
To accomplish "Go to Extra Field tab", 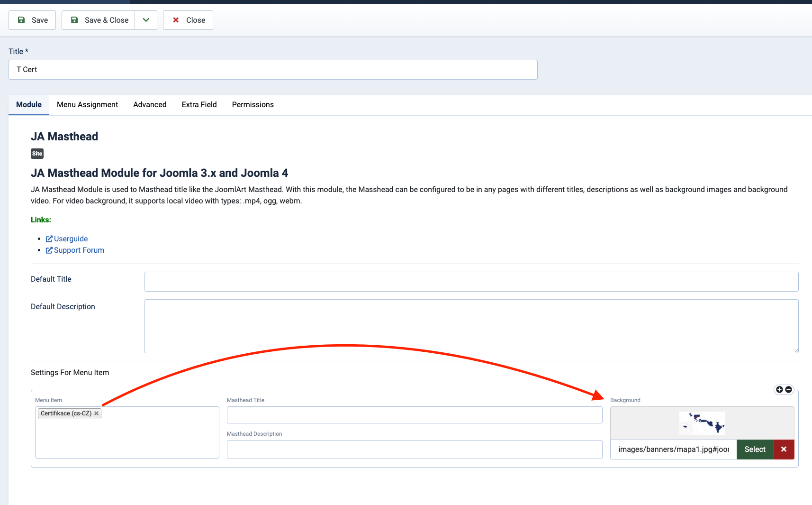I will point(199,104).
